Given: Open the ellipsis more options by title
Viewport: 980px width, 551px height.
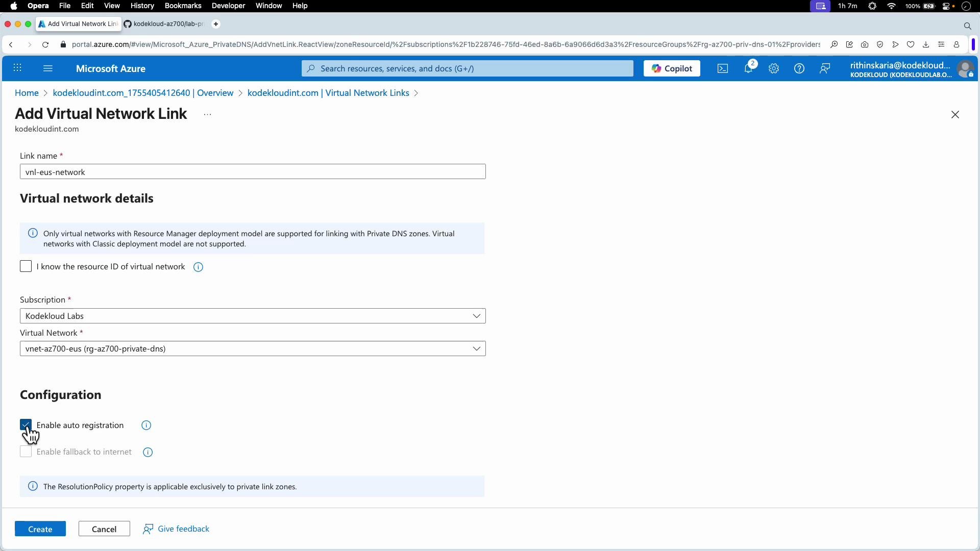Looking at the screenshot, I should (207, 114).
